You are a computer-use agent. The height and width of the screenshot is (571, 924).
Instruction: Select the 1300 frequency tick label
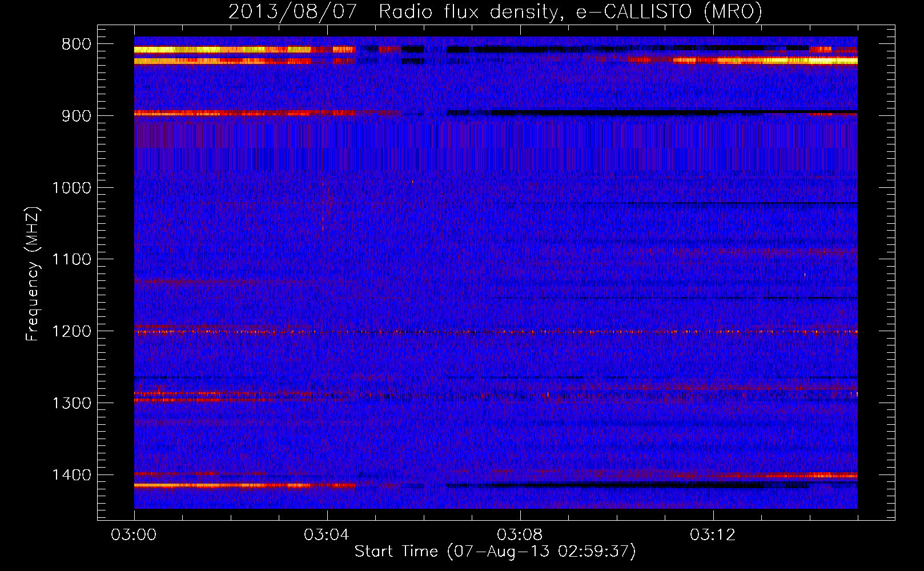71,404
